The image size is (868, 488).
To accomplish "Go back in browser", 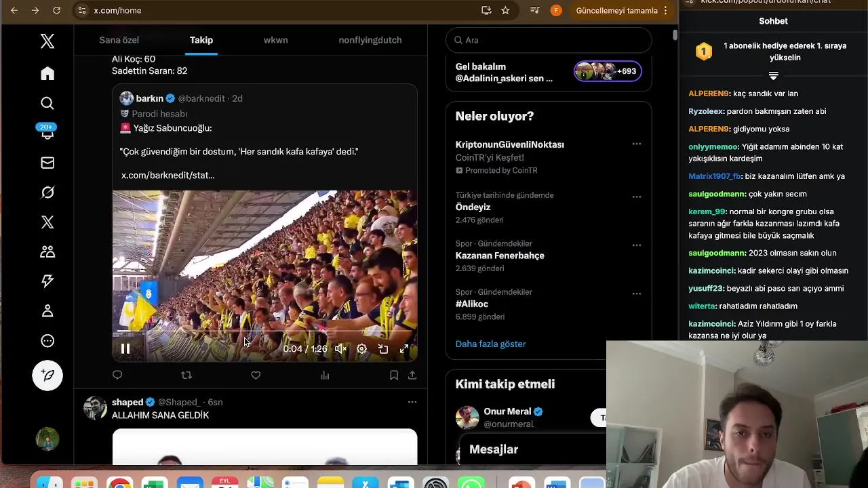I will point(14,10).
